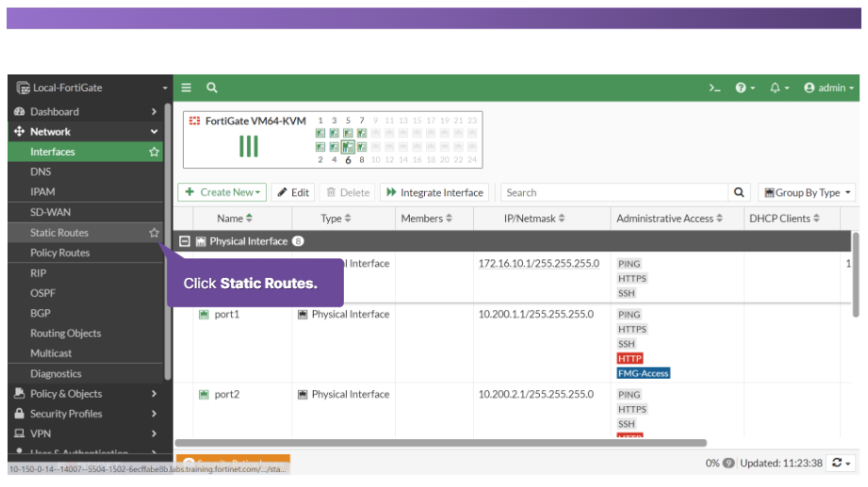Open the notifications bell

coord(778,88)
